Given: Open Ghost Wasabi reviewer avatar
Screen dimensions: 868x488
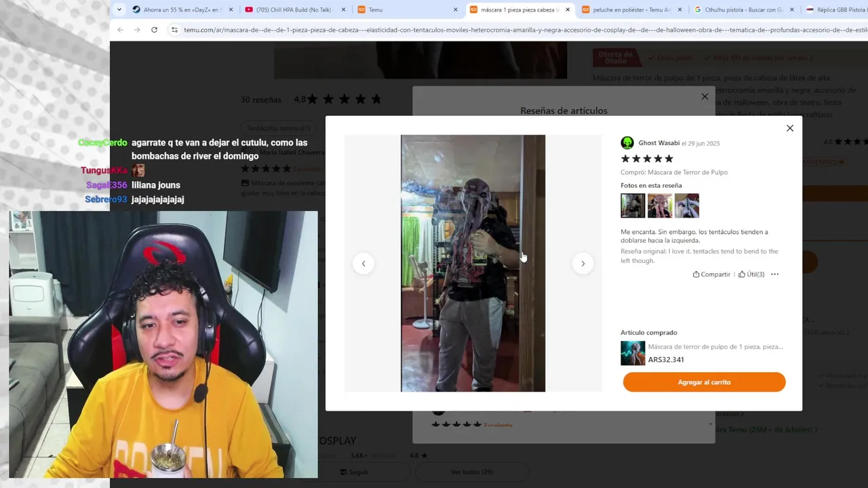Looking at the screenshot, I should pos(627,143).
